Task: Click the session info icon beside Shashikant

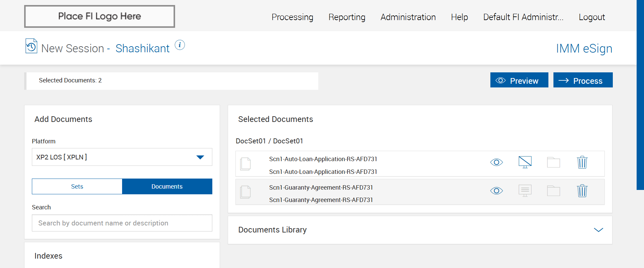Action: click(180, 45)
